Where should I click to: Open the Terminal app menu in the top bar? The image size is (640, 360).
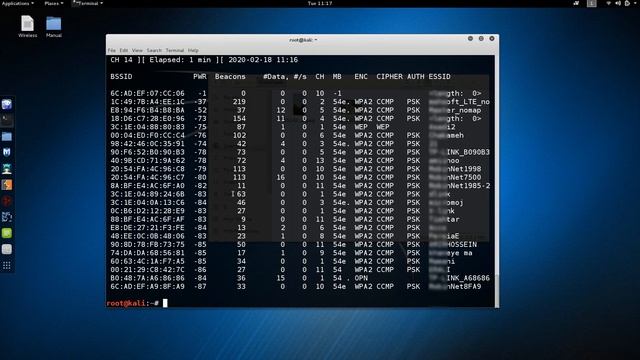pyautogui.click(x=88, y=3)
